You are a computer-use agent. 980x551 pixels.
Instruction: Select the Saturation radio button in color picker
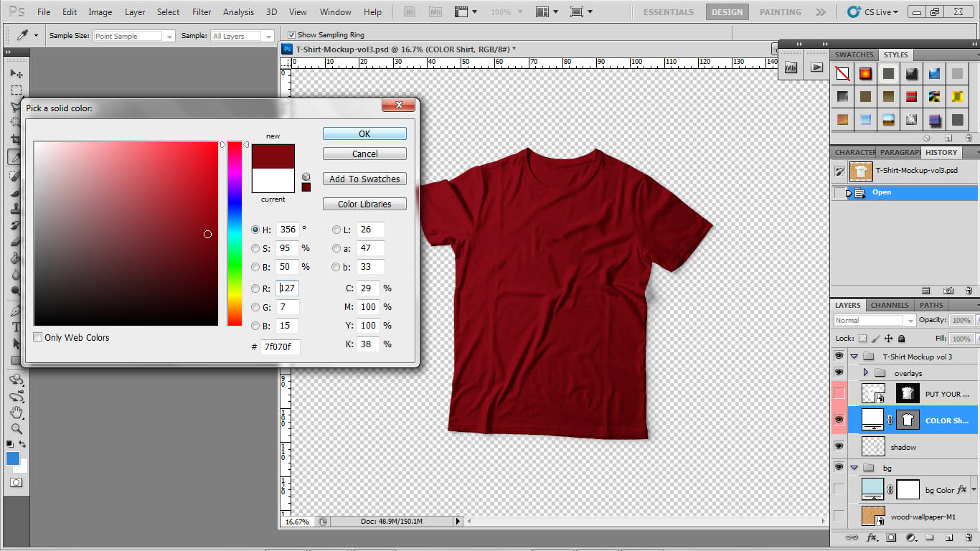[255, 248]
